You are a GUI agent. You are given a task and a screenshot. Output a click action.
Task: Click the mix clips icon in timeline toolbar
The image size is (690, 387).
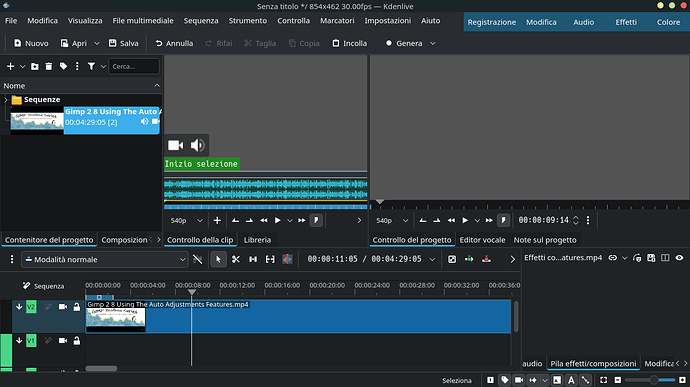pos(452,259)
